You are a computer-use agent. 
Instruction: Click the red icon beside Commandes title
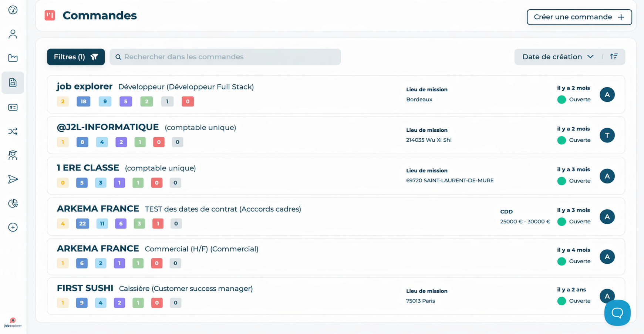point(50,15)
